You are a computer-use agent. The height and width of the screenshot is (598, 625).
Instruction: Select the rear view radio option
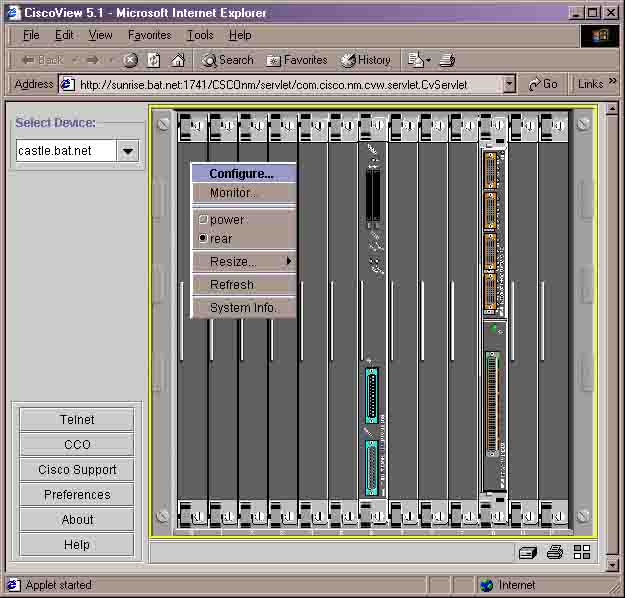click(203, 238)
